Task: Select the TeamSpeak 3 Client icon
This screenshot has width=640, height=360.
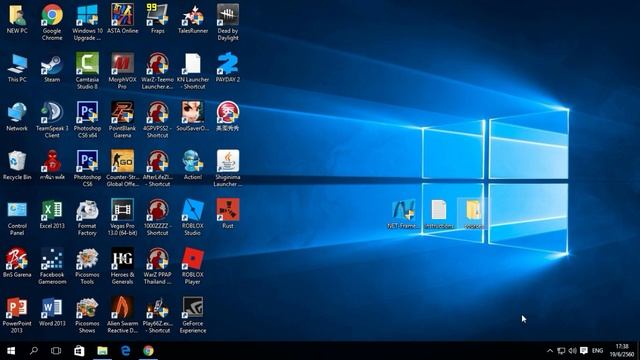Action: pyautogui.click(x=52, y=120)
